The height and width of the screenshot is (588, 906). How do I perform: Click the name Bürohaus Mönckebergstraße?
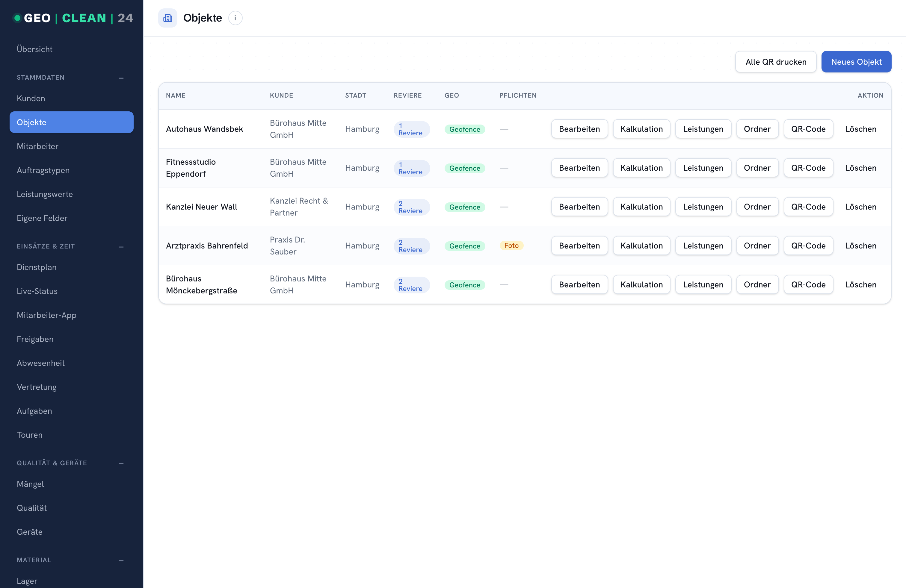click(201, 284)
